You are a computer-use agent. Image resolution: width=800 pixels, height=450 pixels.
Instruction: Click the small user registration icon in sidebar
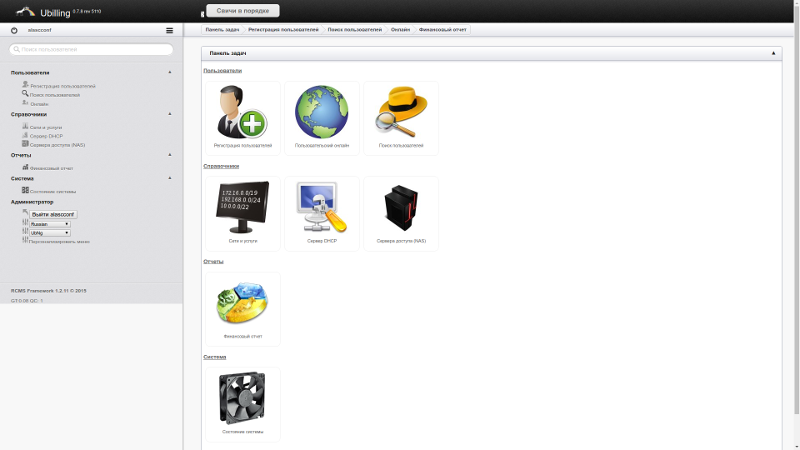point(25,84)
